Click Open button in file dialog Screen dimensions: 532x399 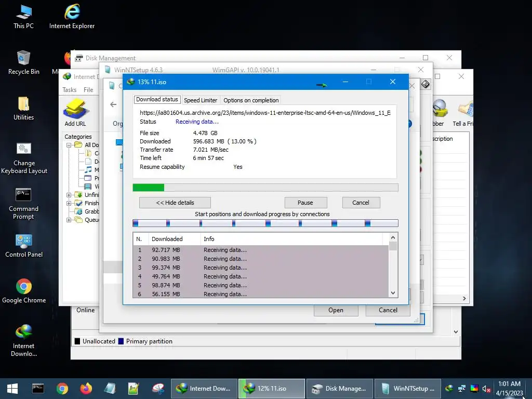point(336,310)
